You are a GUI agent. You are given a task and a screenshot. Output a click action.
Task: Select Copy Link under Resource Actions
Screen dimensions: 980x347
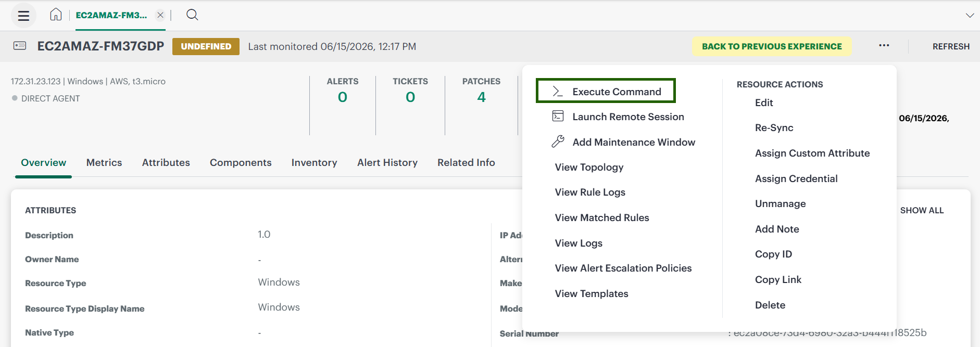pos(778,279)
